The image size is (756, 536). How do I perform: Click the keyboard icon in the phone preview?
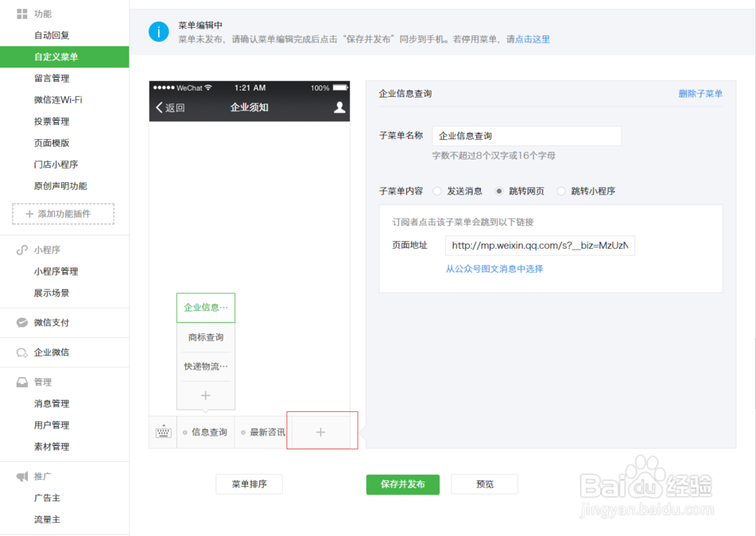click(163, 432)
